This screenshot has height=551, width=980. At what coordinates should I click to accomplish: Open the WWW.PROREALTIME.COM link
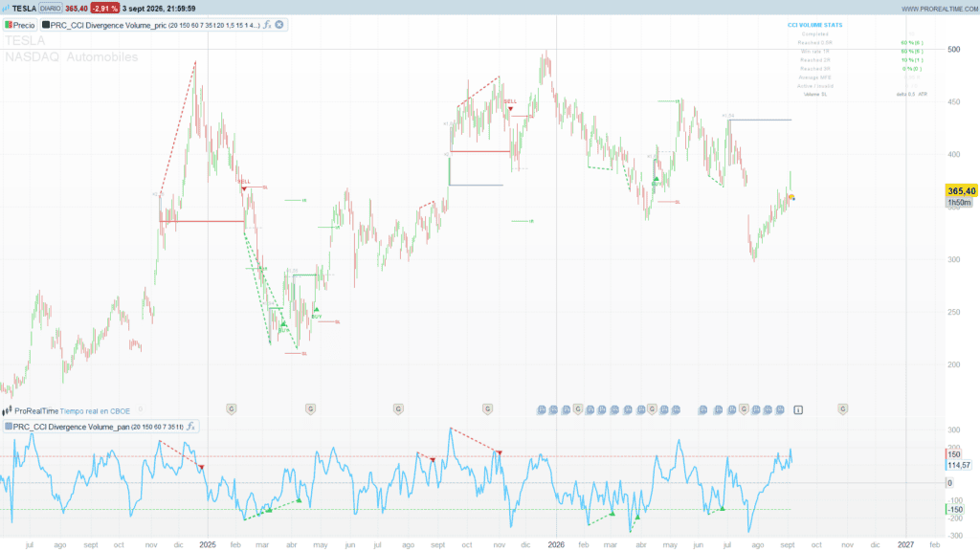click(940, 10)
